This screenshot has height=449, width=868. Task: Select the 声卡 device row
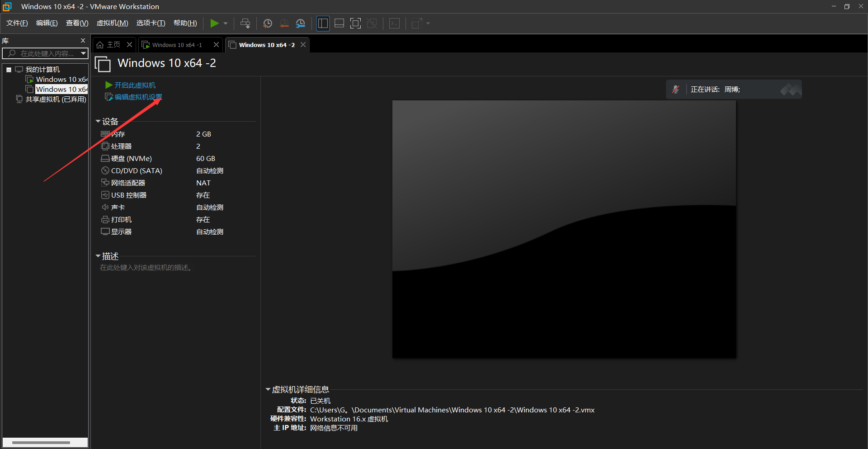(177, 208)
